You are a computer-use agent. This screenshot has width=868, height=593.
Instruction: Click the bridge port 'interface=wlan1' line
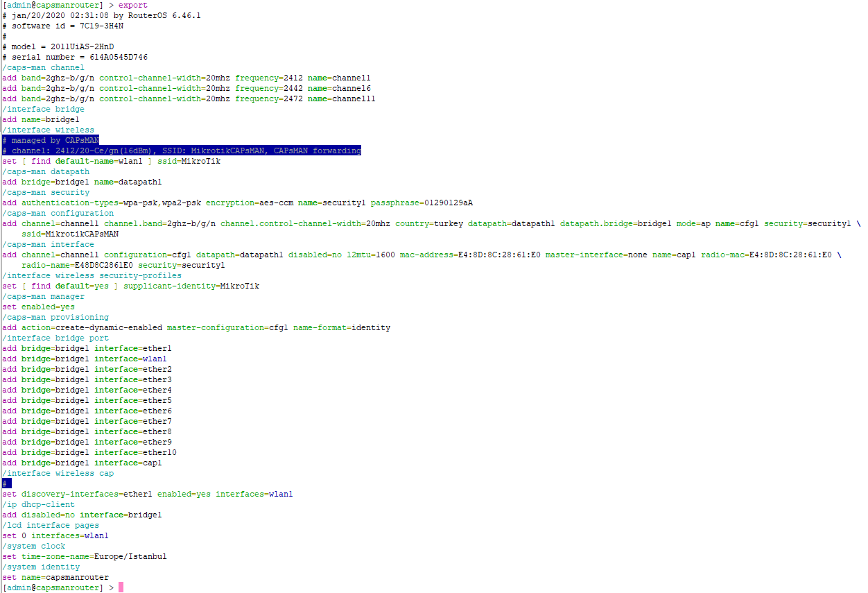[x=85, y=359]
